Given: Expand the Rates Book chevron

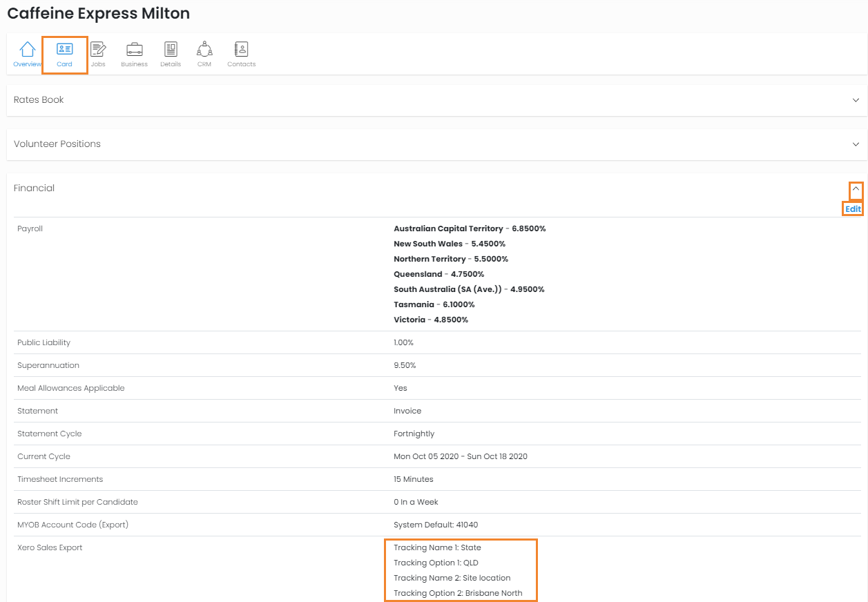Looking at the screenshot, I should (856, 100).
